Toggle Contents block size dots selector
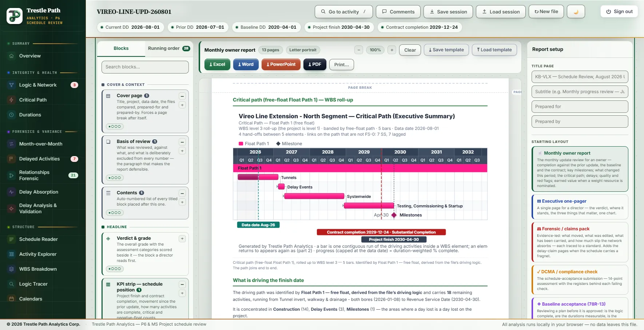The height and width of the screenshot is (330, 644). [115, 212]
